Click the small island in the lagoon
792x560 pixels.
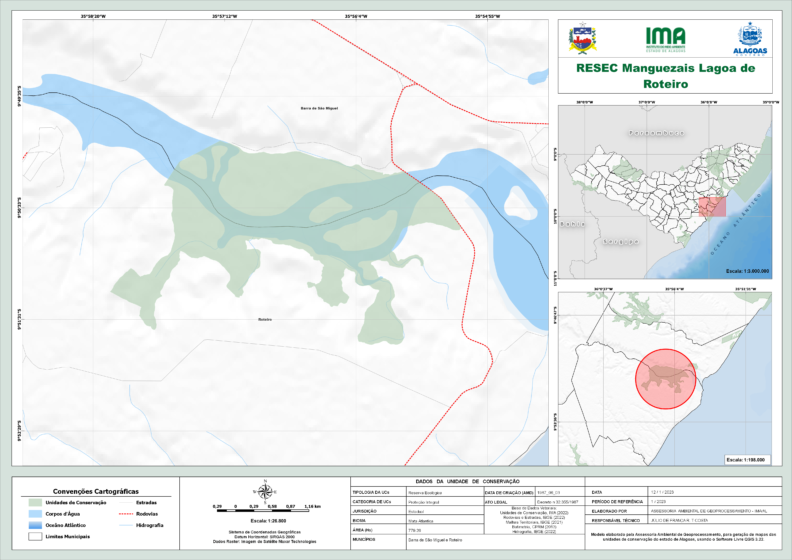click(521, 202)
